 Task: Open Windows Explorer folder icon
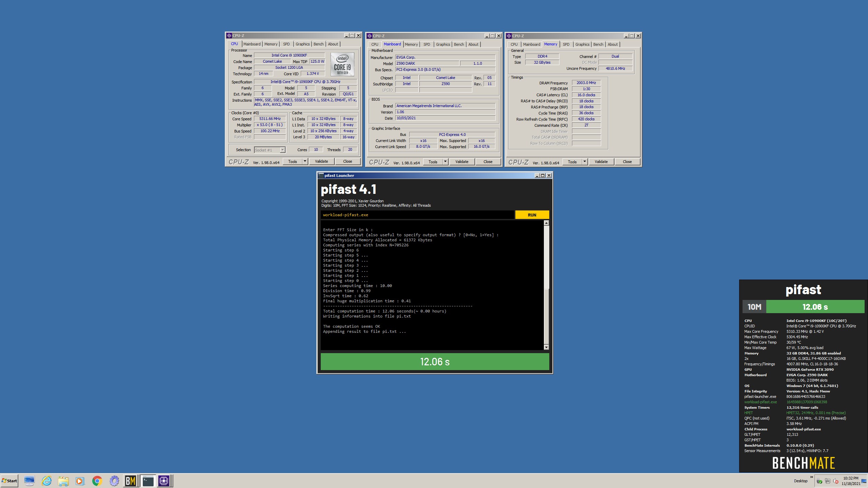coord(63,481)
